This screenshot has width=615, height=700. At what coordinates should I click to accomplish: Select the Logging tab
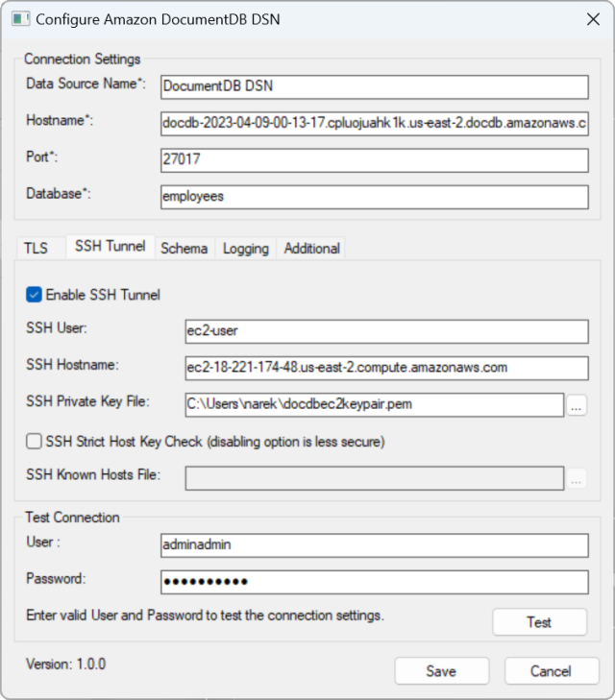tap(246, 248)
